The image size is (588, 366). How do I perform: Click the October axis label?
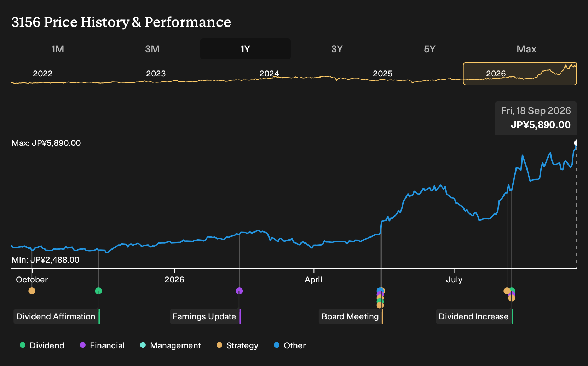click(x=32, y=280)
